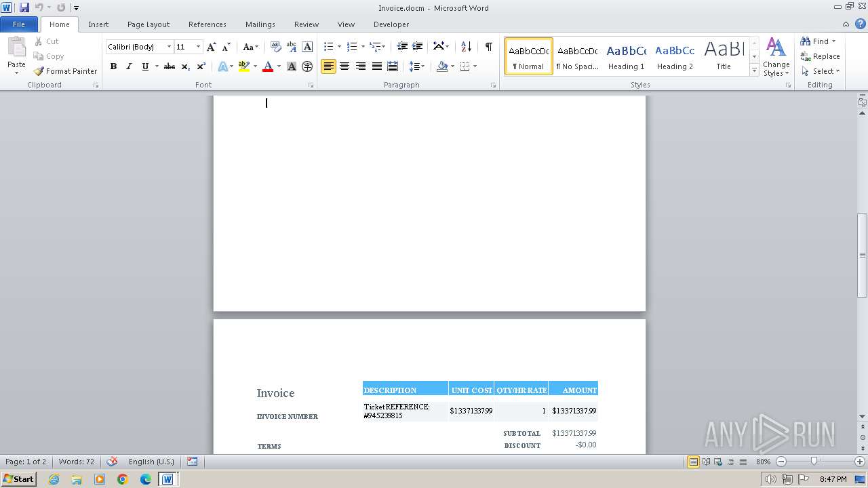The image size is (868, 488).
Task: Open the font size dropdown
Action: [x=198, y=47]
